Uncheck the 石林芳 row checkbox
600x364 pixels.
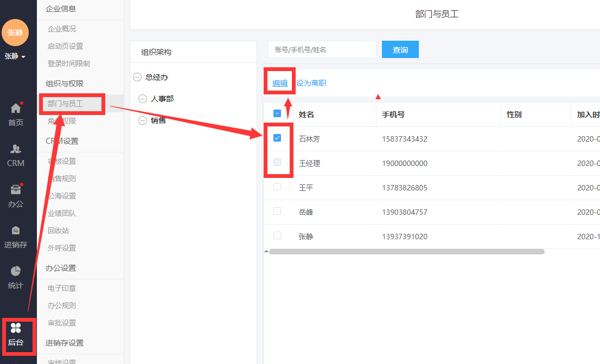pos(277,138)
